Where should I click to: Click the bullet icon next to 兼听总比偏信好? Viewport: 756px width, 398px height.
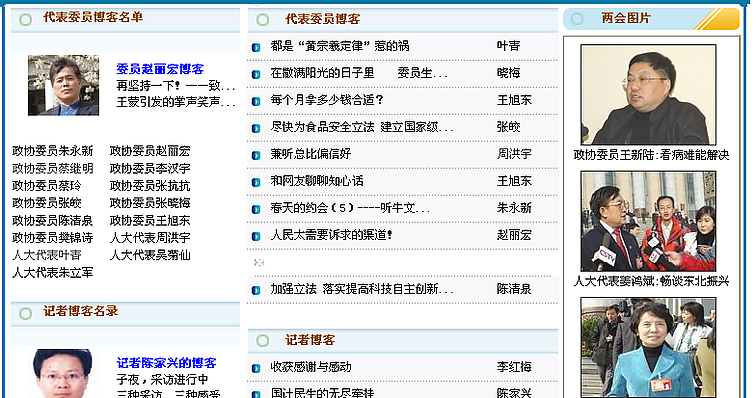point(256,155)
